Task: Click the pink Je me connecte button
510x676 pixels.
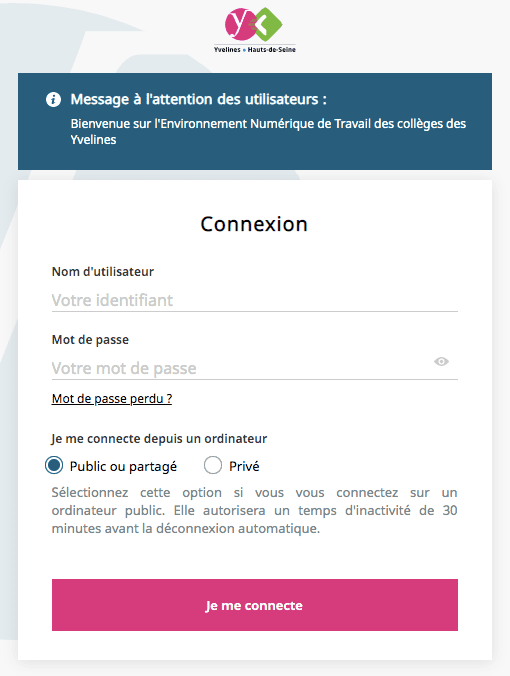Action: 255,605
